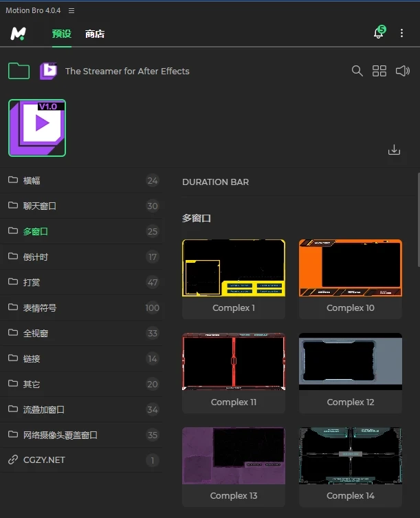Open the three-dot options menu

402,33
